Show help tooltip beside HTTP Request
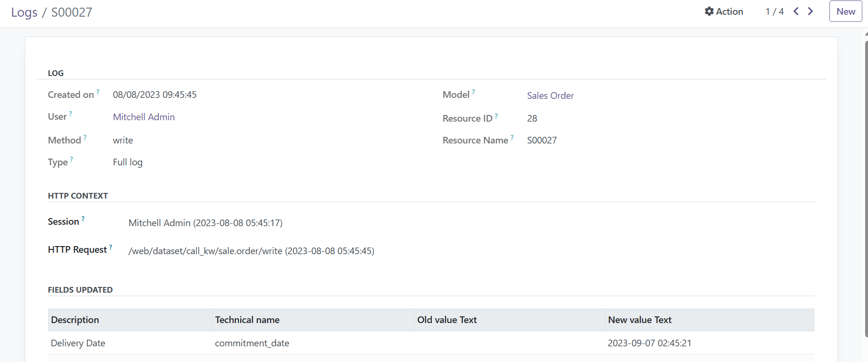This screenshot has height=362, width=868. click(x=111, y=247)
